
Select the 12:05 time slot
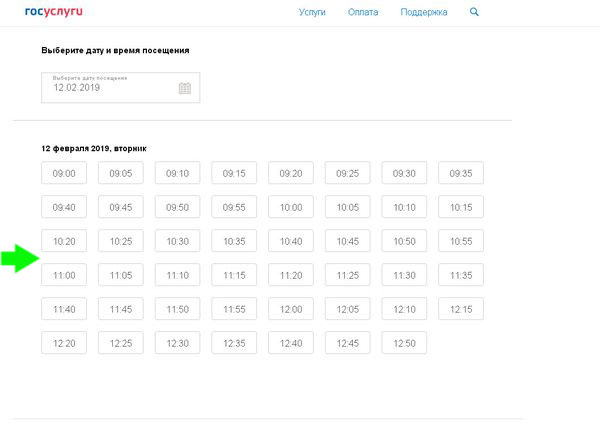(347, 309)
